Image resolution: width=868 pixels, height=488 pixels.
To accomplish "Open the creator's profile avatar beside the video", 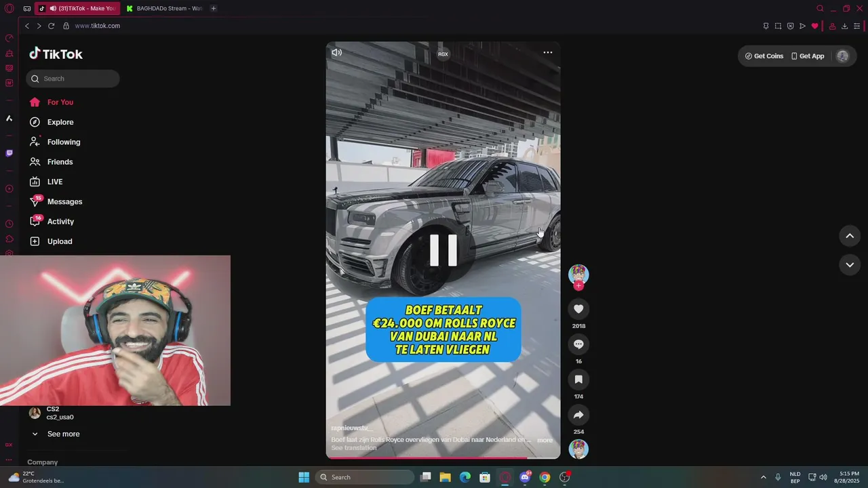I will [x=578, y=274].
